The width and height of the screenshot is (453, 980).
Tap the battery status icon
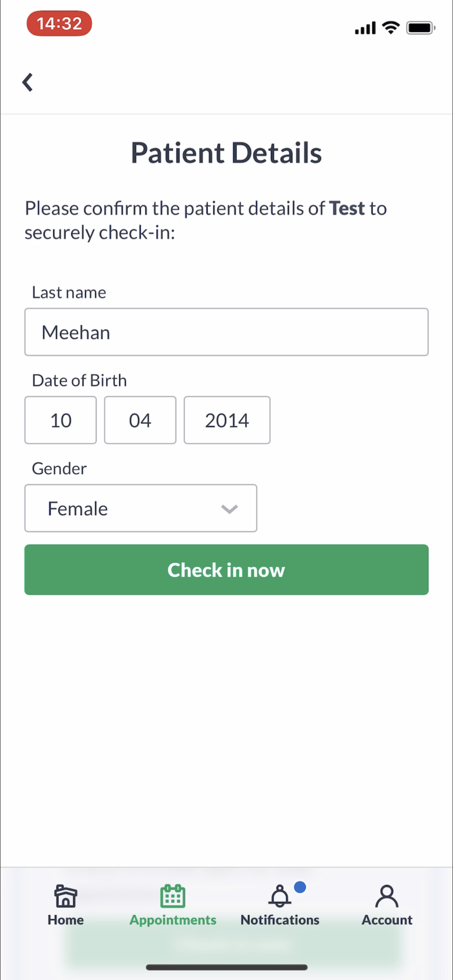[421, 28]
